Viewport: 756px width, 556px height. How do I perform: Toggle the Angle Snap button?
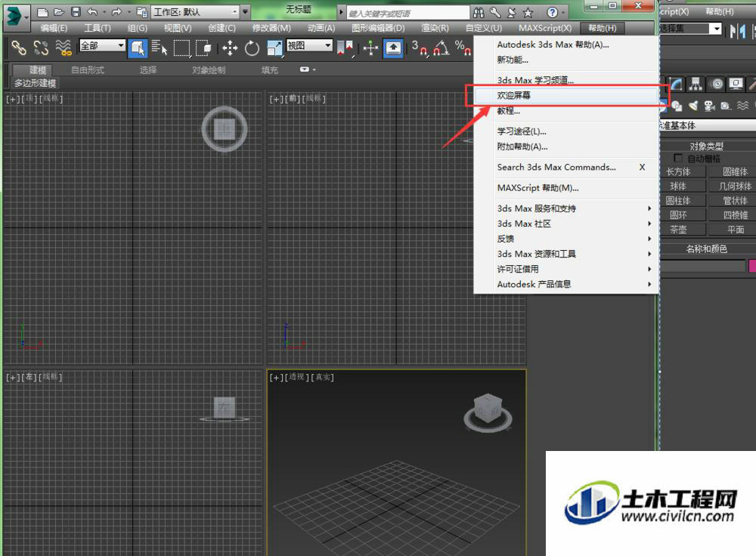442,48
